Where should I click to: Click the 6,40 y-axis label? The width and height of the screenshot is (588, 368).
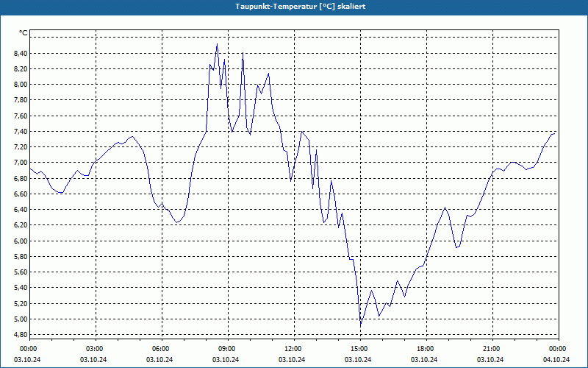click(x=21, y=210)
